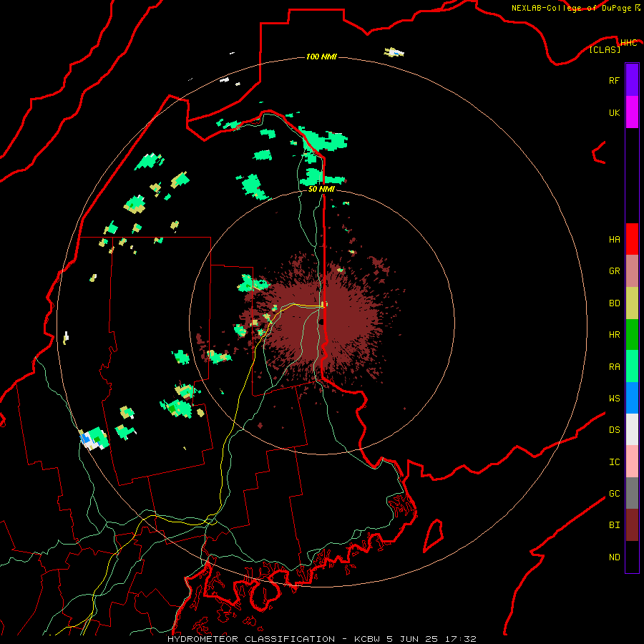The height and width of the screenshot is (644, 644).
Task: Click the WS blue legend swatch
Action: click(x=632, y=398)
